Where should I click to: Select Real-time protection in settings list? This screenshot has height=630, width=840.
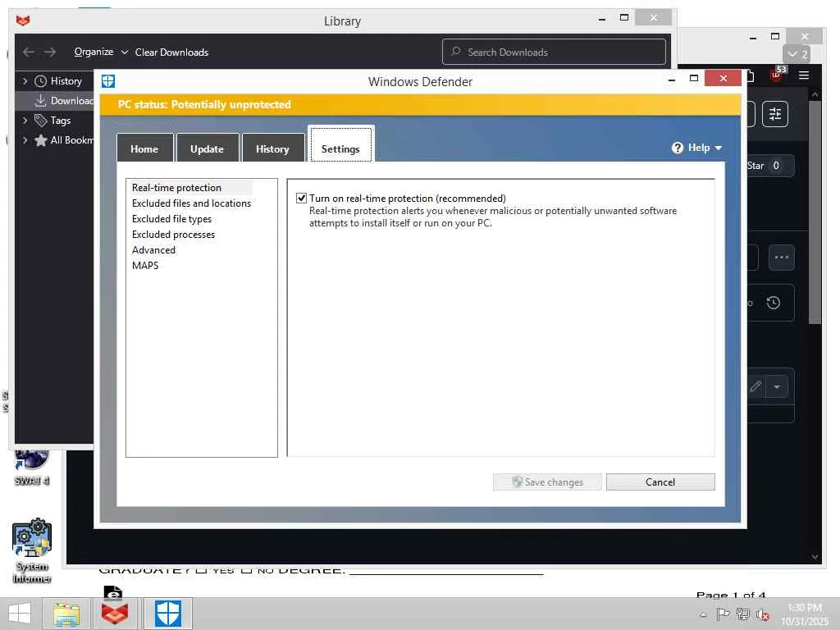pyautogui.click(x=177, y=188)
